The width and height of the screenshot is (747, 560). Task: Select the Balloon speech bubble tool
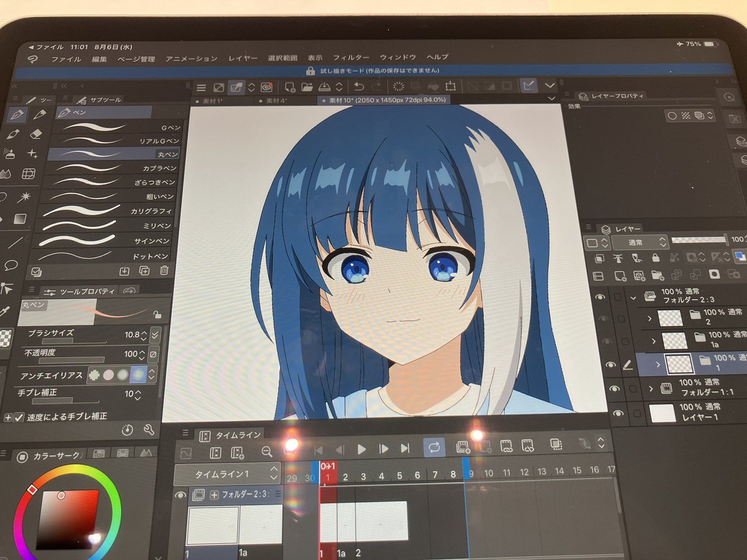[x=11, y=265]
